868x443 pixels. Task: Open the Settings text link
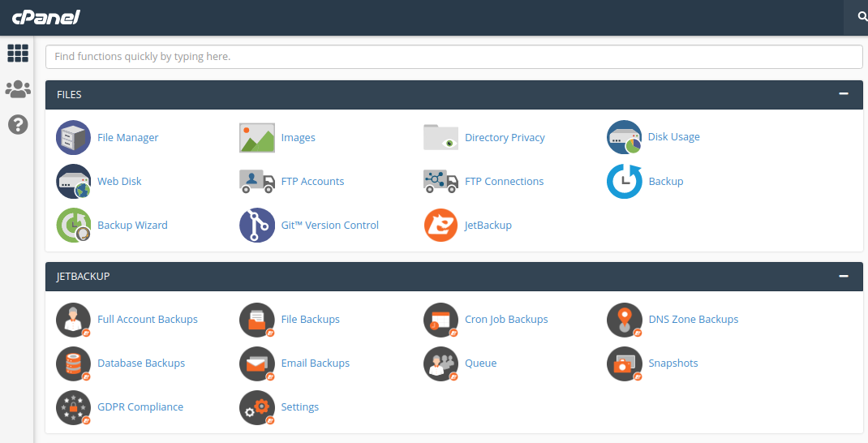pyautogui.click(x=300, y=407)
